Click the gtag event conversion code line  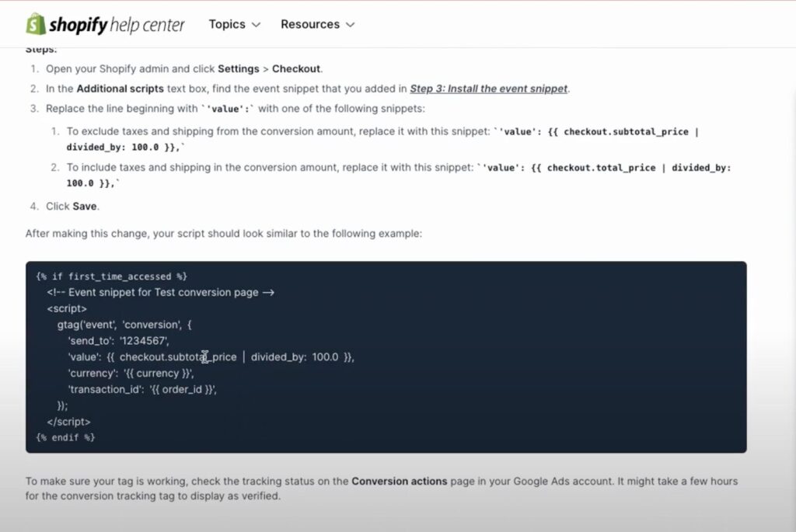coord(124,325)
